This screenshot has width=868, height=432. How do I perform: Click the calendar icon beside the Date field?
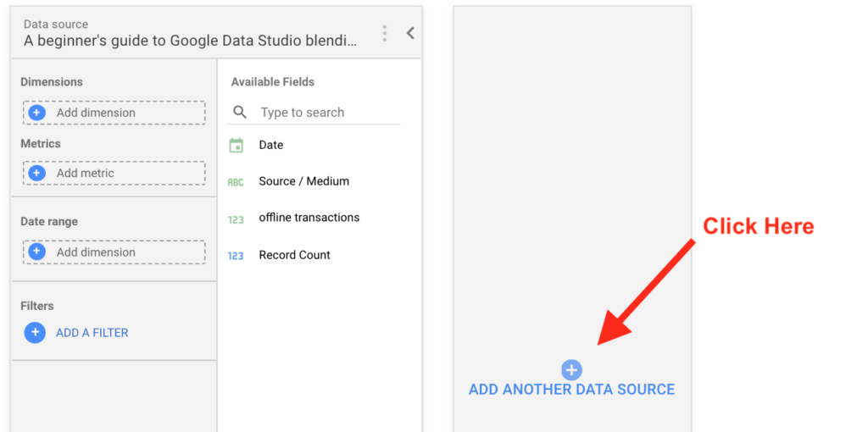pos(236,145)
